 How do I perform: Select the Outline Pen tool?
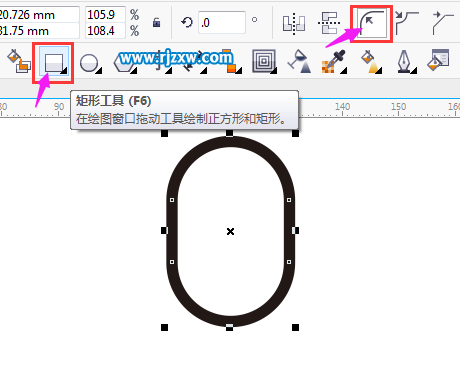click(405, 61)
